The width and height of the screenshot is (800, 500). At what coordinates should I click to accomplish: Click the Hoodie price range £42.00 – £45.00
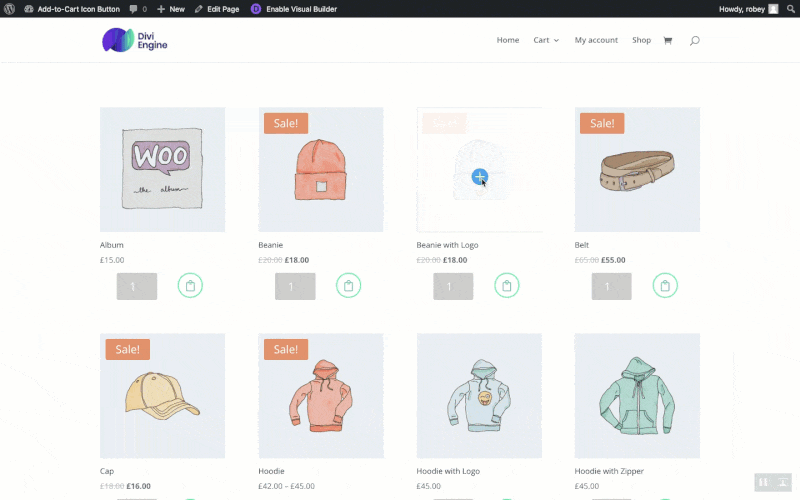tap(287, 486)
